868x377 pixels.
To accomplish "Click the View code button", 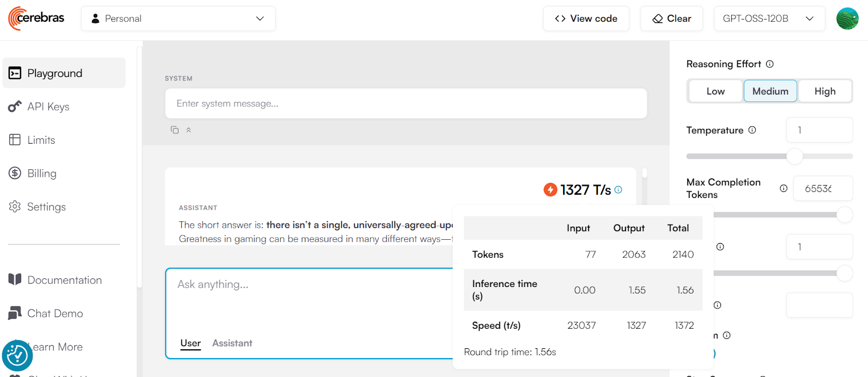I will click(x=586, y=18).
